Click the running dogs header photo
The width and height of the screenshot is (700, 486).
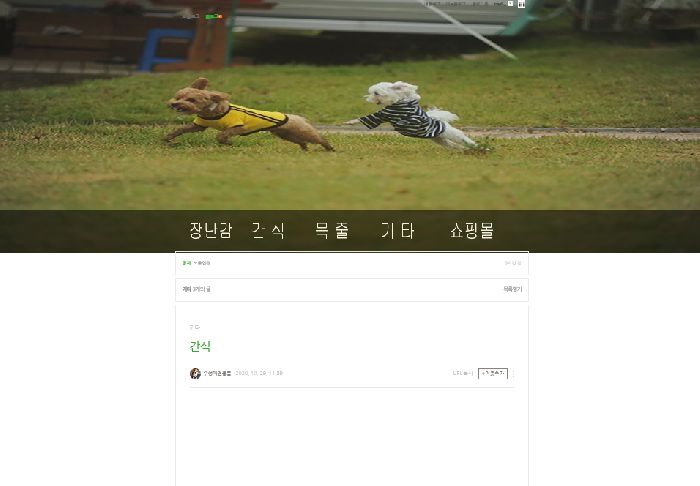tap(350, 105)
